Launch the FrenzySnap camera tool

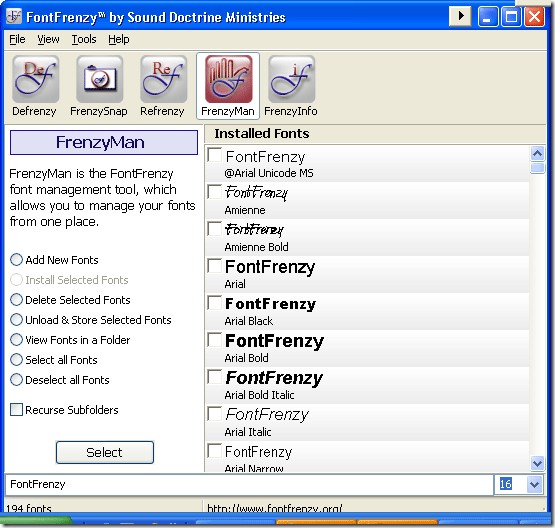click(x=99, y=86)
